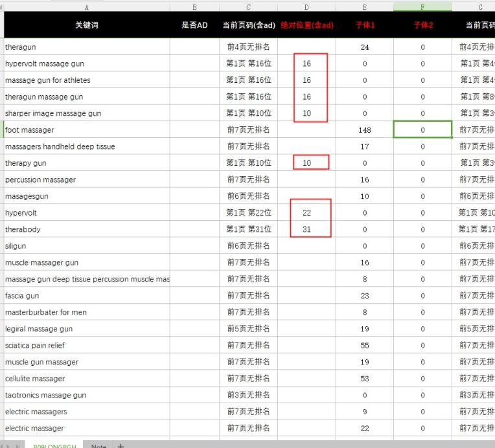Click value 24 in theragun row
Viewport: 495px width, 448px height.
point(365,47)
